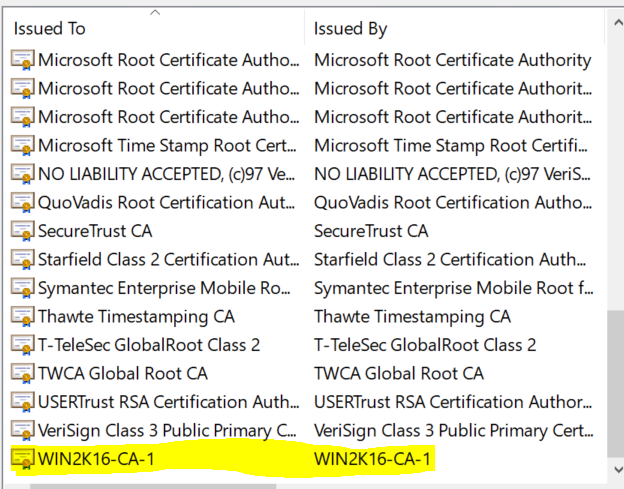Click the NO LIABILITY ACCEPTED certificate icon
The image size is (624, 489).
[22, 174]
